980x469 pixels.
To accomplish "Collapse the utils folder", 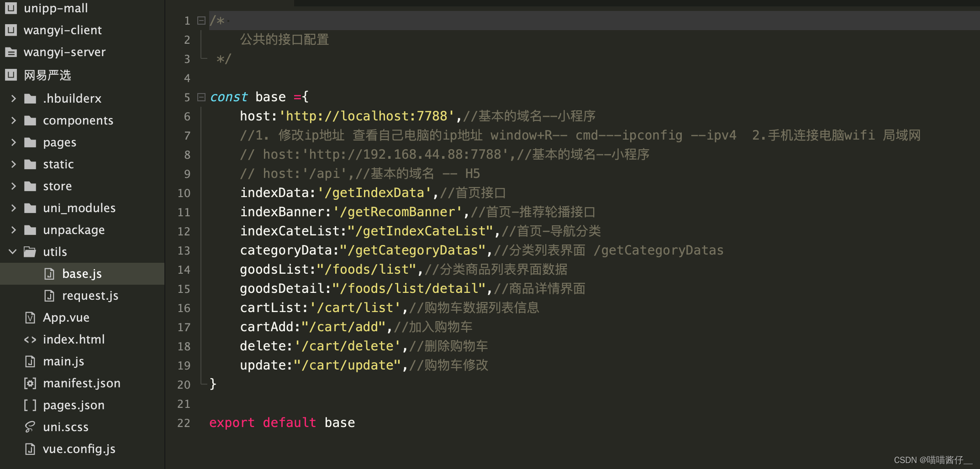I will point(12,251).
